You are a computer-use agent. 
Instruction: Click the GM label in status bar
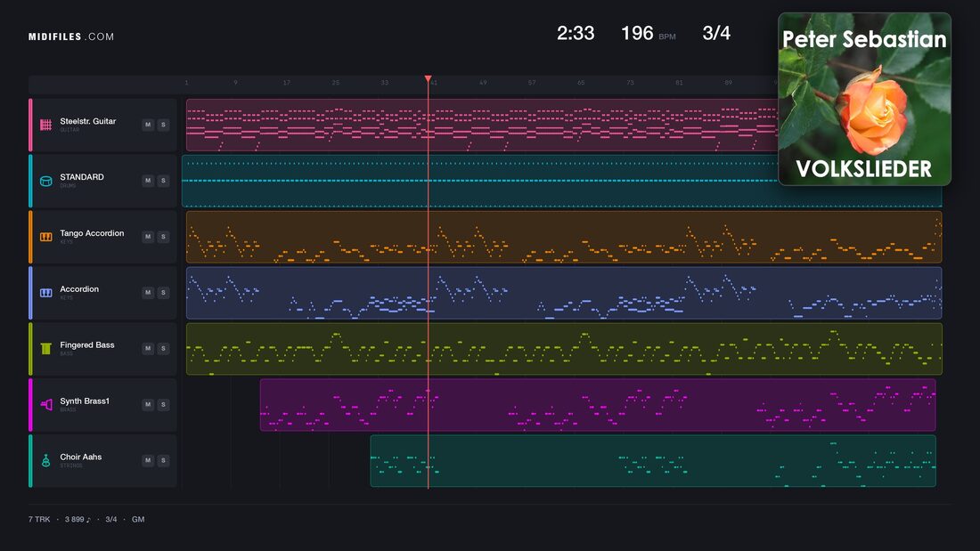(x=138, y=519)
